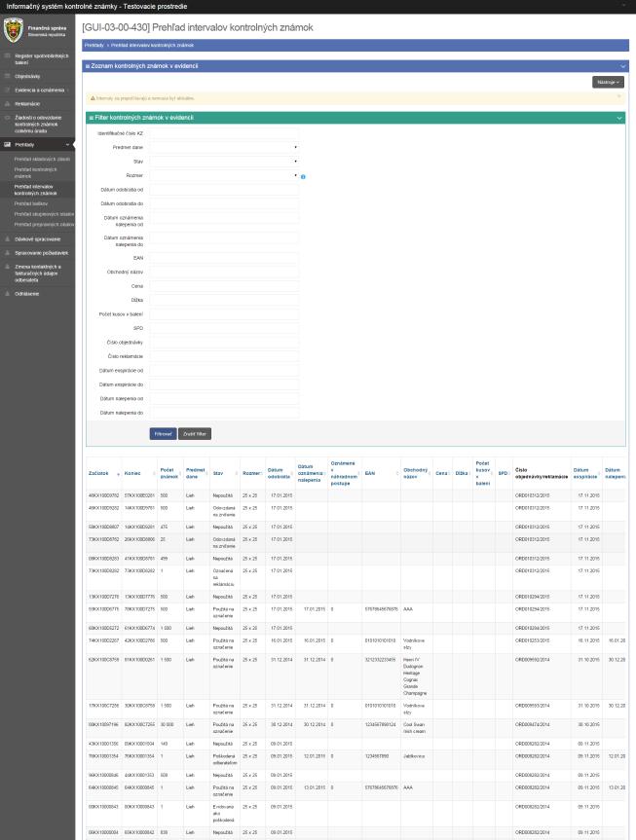Image resolution: width=636 pixels, height=840 pixels.
Task: Click the Dávkové spracovanie sidebar icon
Action: [x=8, y=238]
